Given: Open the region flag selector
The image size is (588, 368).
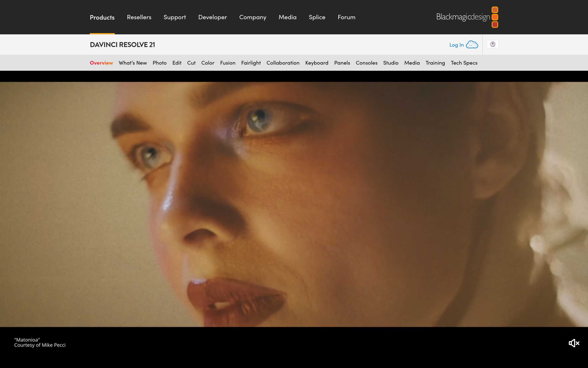Looking at the screenshot, I should (492, 44).
